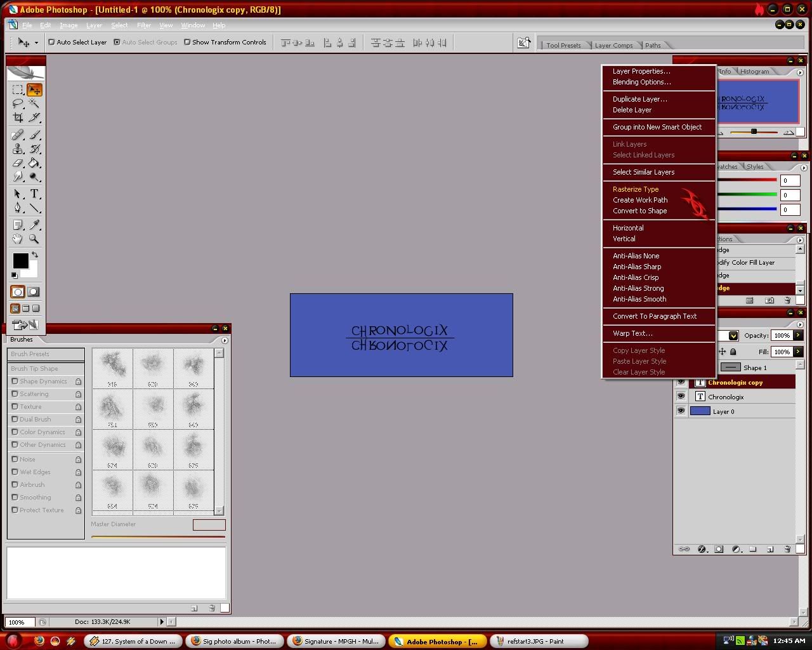Select the Shape 1 layer

(x=755, y=368)
